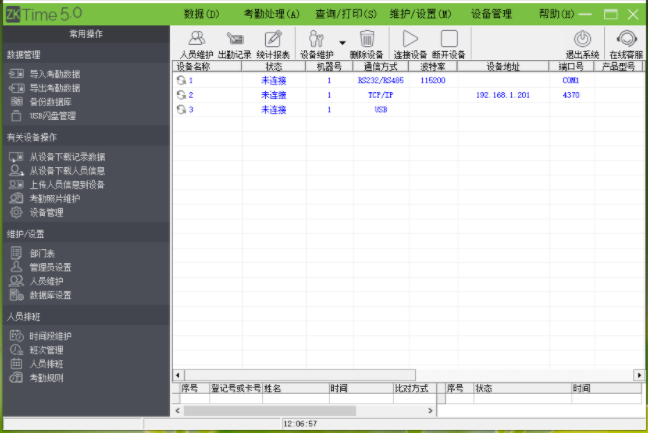This screenshot has width=648, height=433.
Task: Select device row 2 with TCP/IP
Action: coord(380,94)
